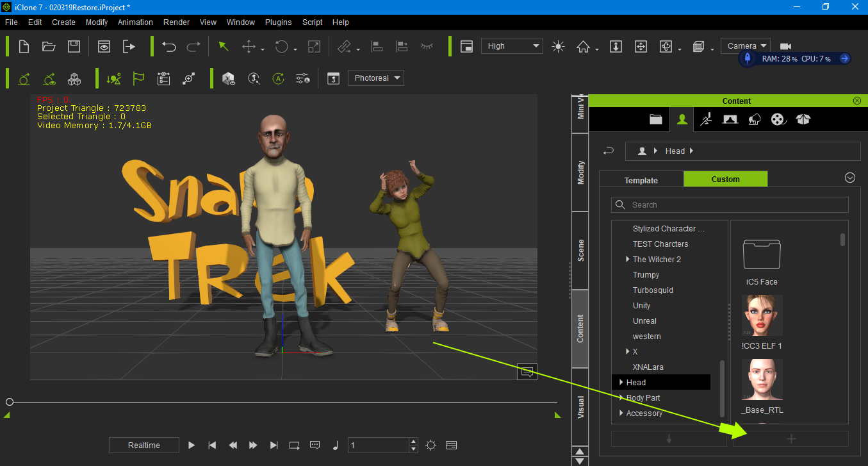Viewport: 868px width, 466px height.
Task: Open the circled chevron menu next to the Custom tab
Action: (850, 178)
